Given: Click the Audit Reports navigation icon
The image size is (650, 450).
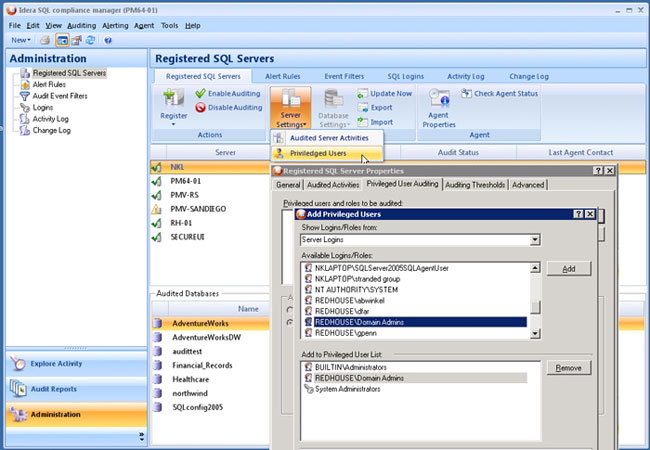Looking at the screenshot, I should pyautogui.click(x=18, y=389).
